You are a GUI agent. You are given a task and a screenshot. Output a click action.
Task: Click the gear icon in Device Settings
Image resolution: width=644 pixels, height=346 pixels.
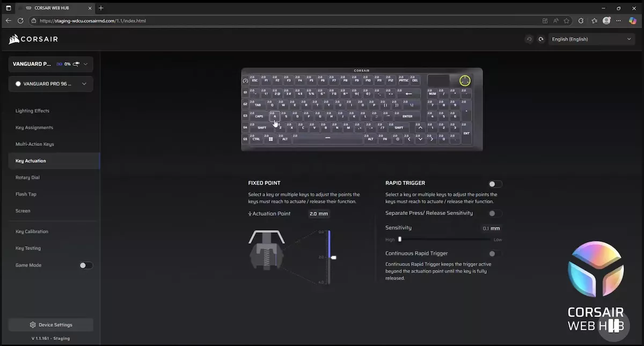click(33, 325)
